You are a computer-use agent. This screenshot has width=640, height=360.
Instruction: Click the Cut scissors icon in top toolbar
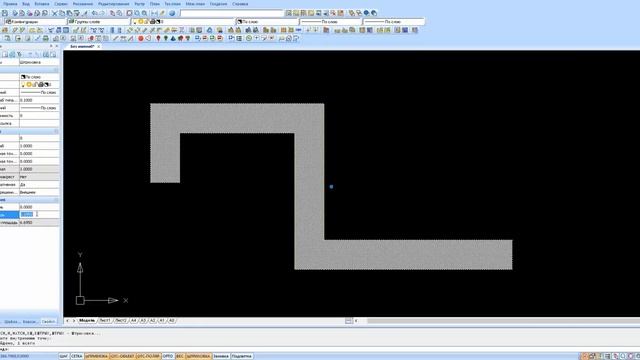coord(54,13)
